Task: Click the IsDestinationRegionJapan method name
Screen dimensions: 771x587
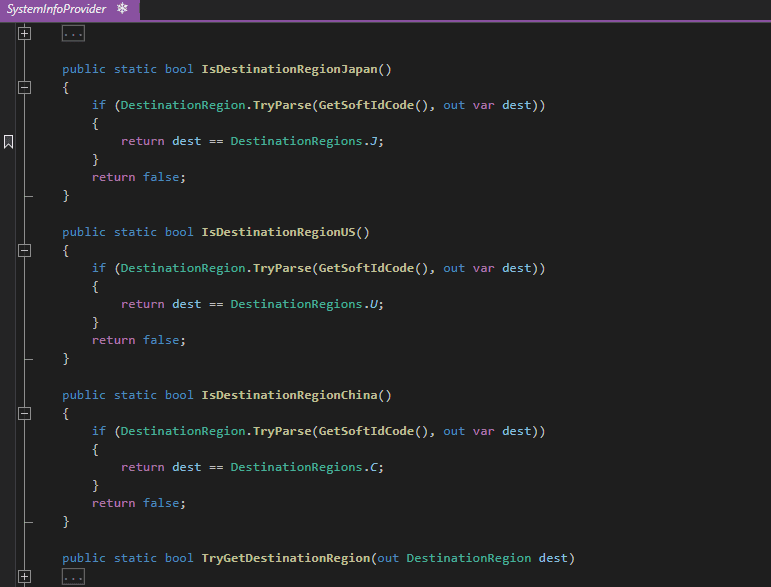Action: pos(289,69)
